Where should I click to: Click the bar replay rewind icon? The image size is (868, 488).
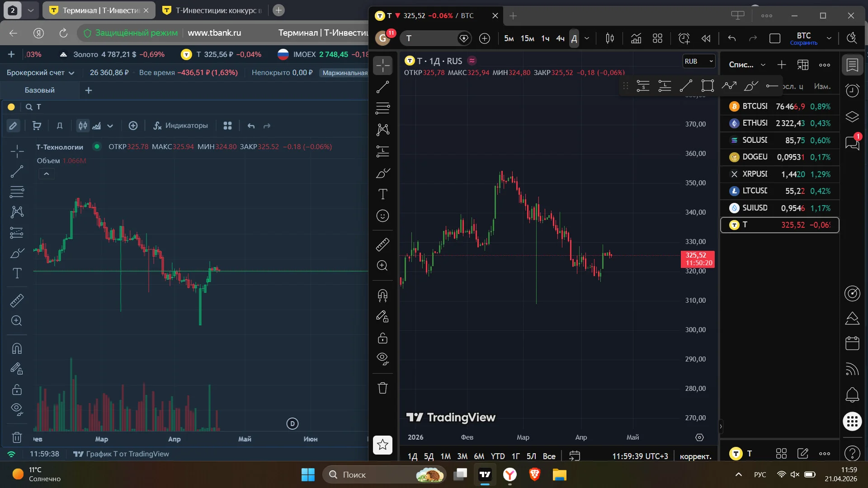tap(706, 38)
